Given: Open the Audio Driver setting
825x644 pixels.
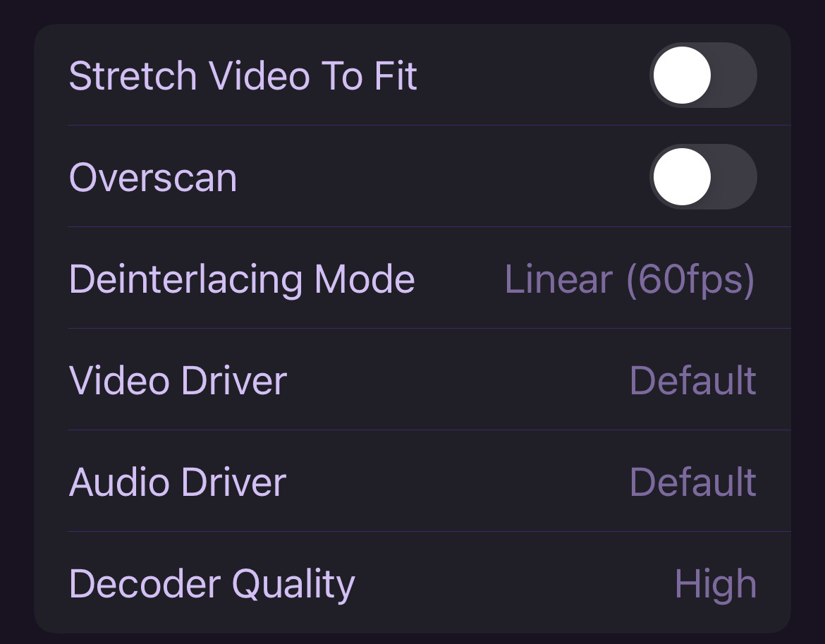Looking at the screenshot, I should pos(412,482).
